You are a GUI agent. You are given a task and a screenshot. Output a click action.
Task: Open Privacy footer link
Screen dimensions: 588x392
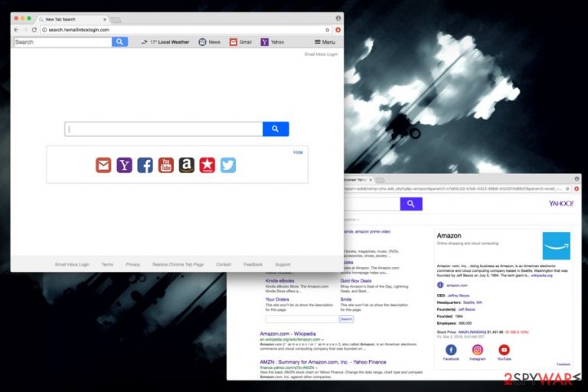[132, 264]
